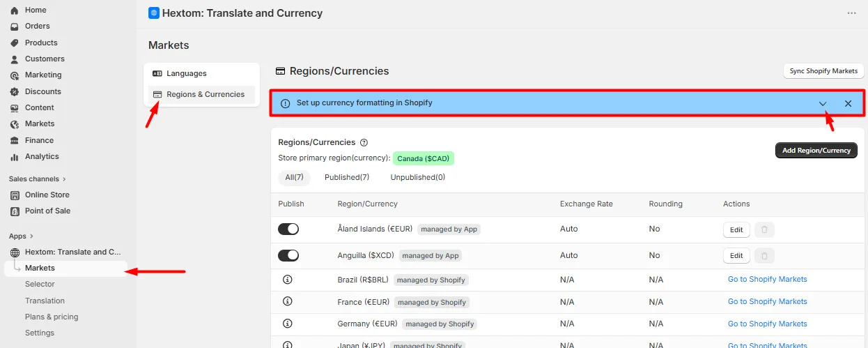Click 'Set up currency formatting in Shopify' text
Image resolution: width=868 pixels, height=348 pixels.
coord(364,103)
